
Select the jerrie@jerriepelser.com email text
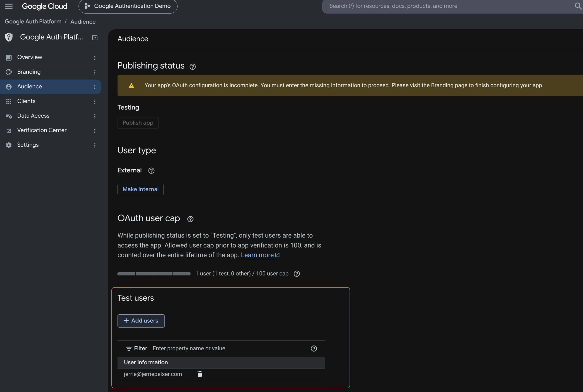click(x=153, y=374)
